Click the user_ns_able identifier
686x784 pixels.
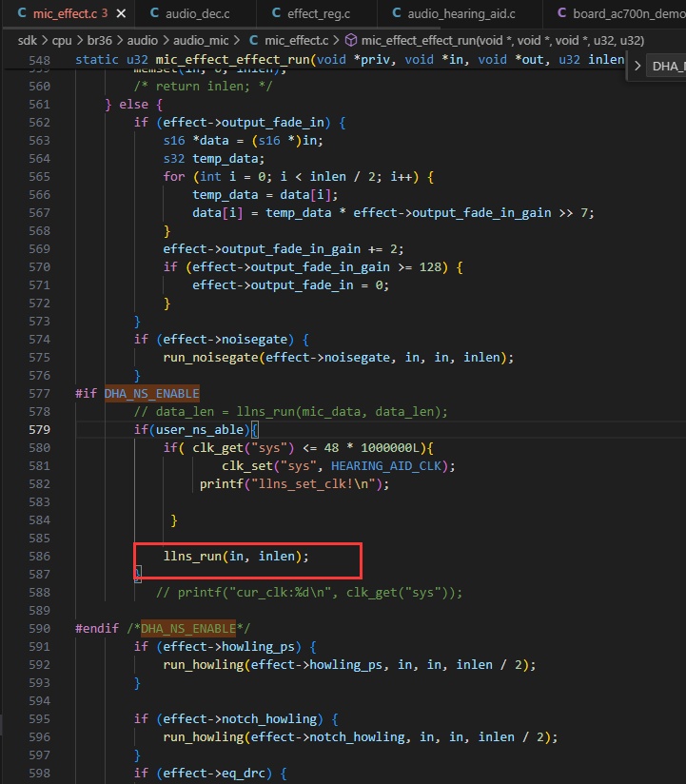click(x=200, y=429)
